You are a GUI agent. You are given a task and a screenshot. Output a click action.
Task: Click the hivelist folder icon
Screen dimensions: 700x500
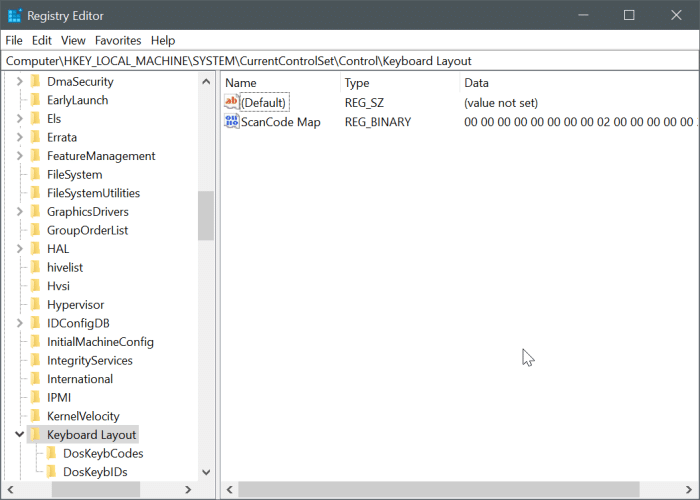pyautogui.click(x=36, y=267)
